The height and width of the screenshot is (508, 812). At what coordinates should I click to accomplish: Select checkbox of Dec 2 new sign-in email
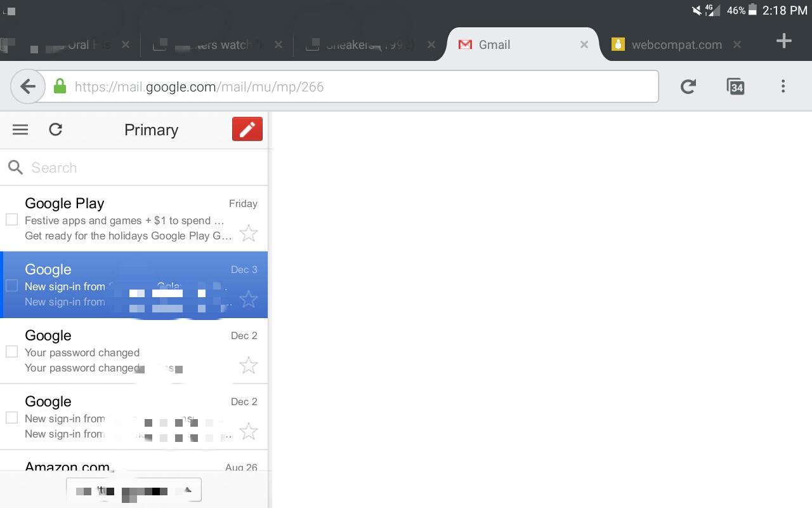pyautogui.click(x=11, y=418)
